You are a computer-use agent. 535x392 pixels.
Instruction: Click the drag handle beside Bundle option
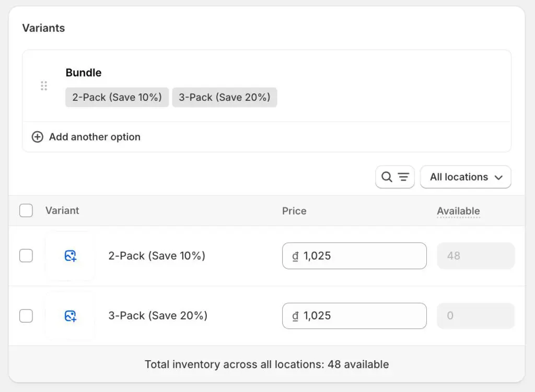[x=44, y=86]
